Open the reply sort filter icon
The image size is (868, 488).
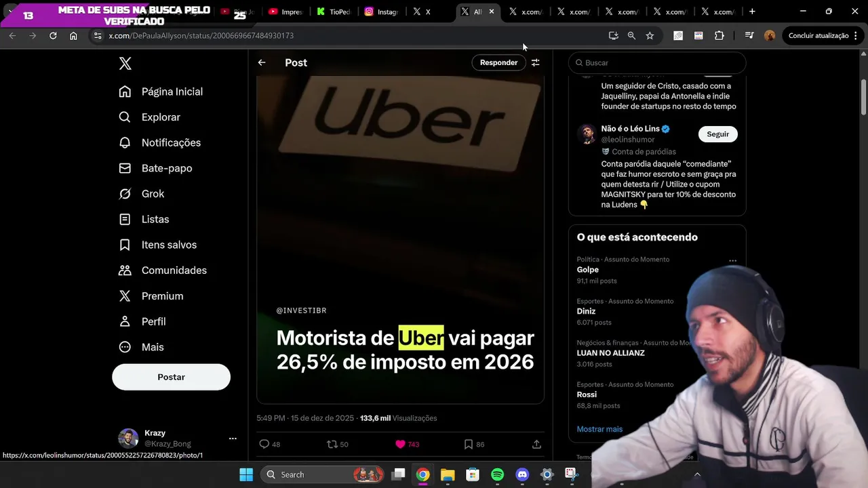pos(536,62)
